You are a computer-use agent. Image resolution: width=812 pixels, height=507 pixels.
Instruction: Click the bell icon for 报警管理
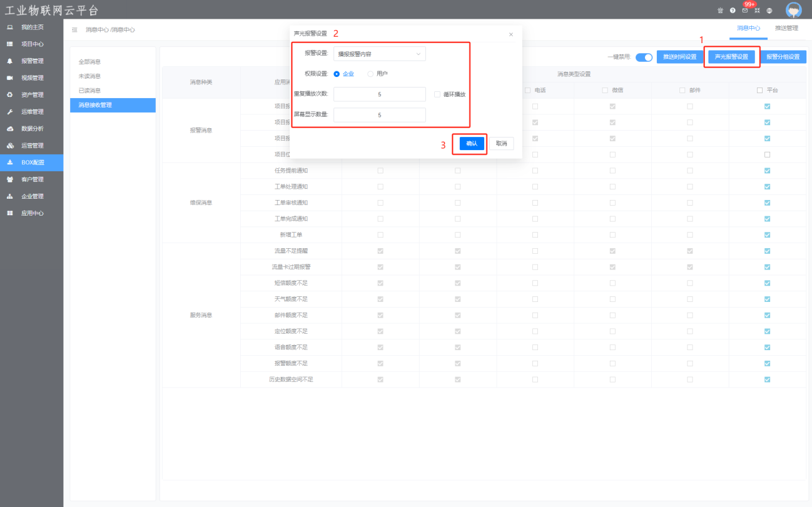point(9,61)
